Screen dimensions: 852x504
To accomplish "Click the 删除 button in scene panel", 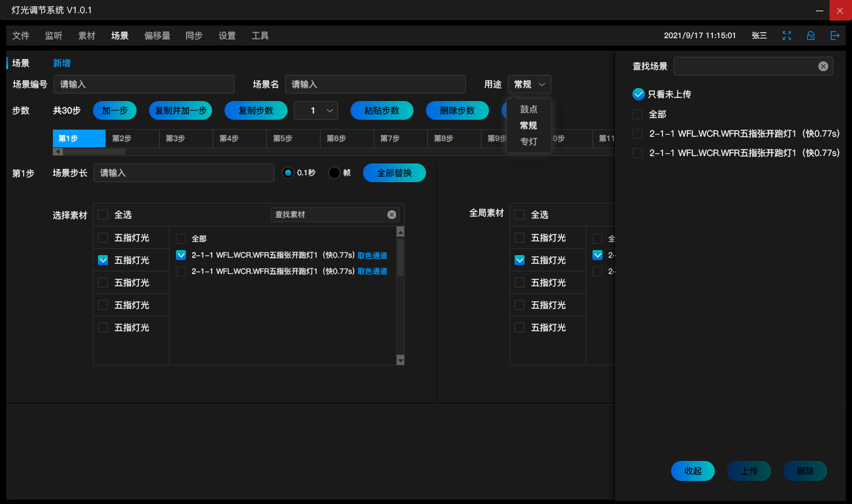I will point(805,471).
